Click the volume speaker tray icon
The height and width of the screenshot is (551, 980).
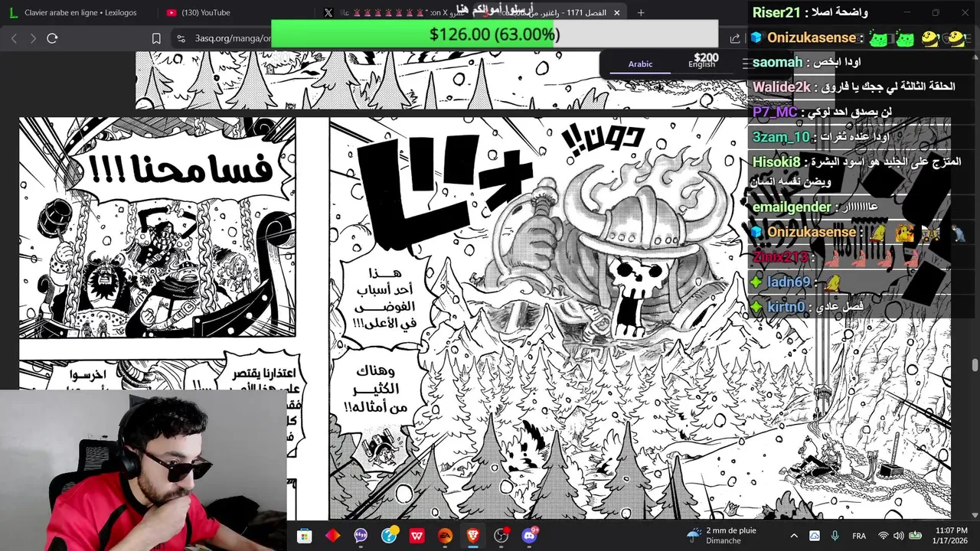pyautogui.click(x=898, y=536)
